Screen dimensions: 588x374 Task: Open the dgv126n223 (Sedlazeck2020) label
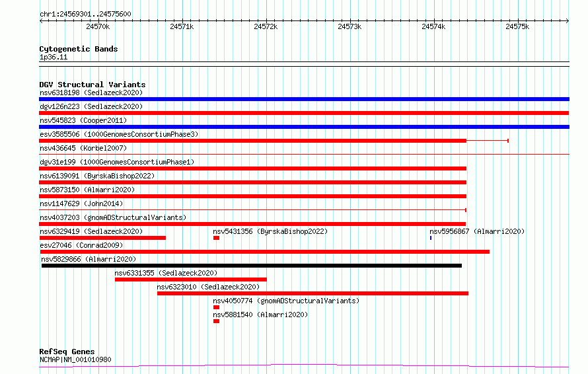[91, 106]
